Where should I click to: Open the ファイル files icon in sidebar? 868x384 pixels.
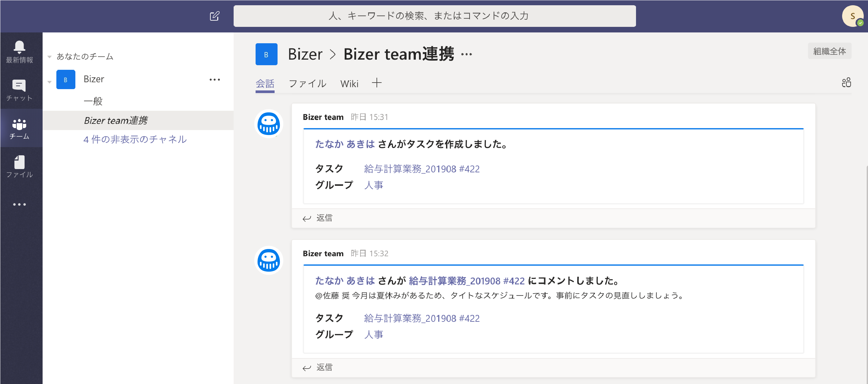coord(19,166)
